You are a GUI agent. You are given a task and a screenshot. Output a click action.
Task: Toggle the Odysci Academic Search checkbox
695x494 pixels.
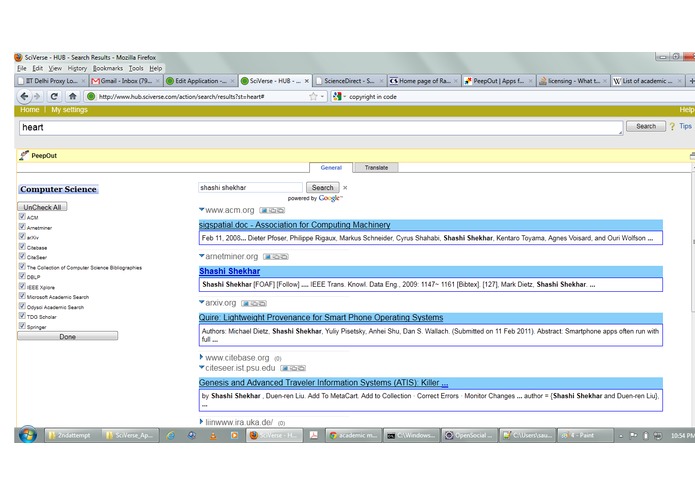pos(22,306)
